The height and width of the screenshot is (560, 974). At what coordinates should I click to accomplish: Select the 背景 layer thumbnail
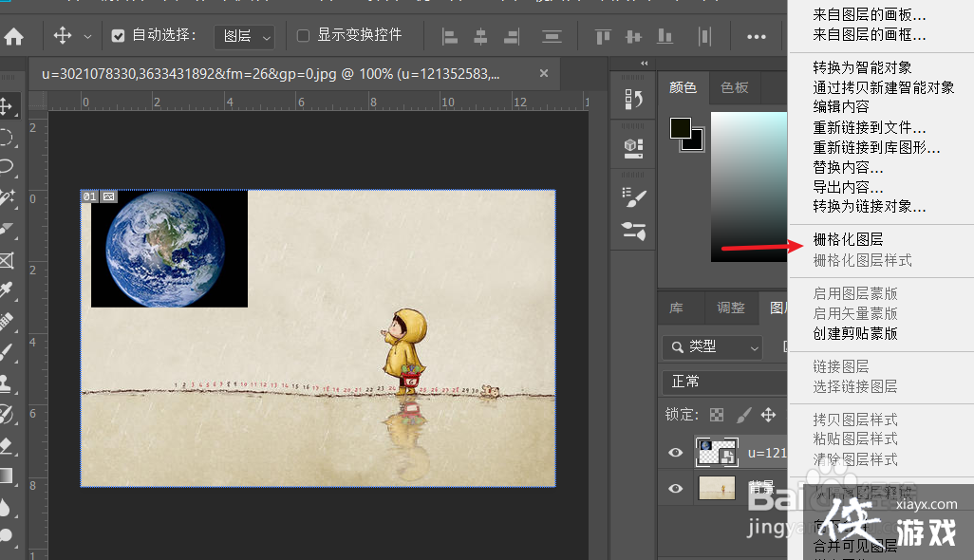[x=717, y=488]
